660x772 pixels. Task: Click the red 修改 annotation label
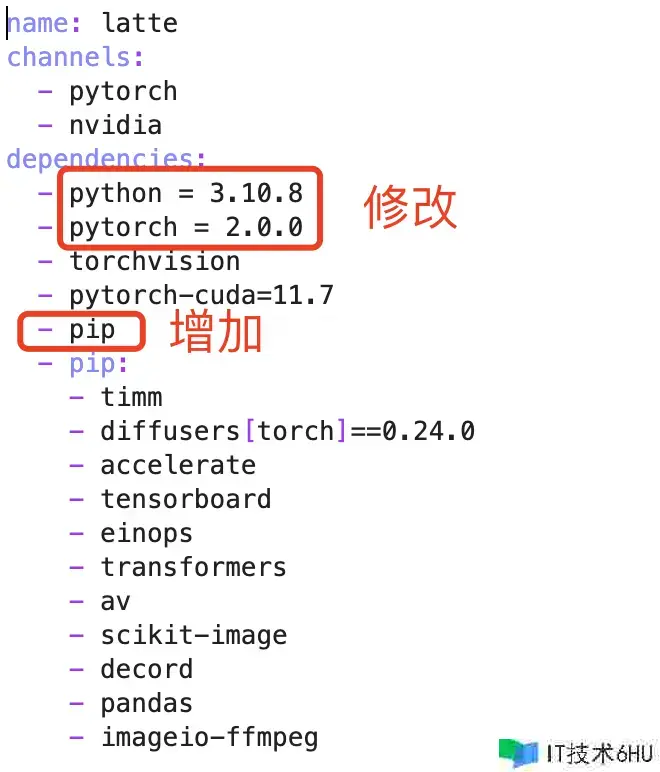(410, 207)
